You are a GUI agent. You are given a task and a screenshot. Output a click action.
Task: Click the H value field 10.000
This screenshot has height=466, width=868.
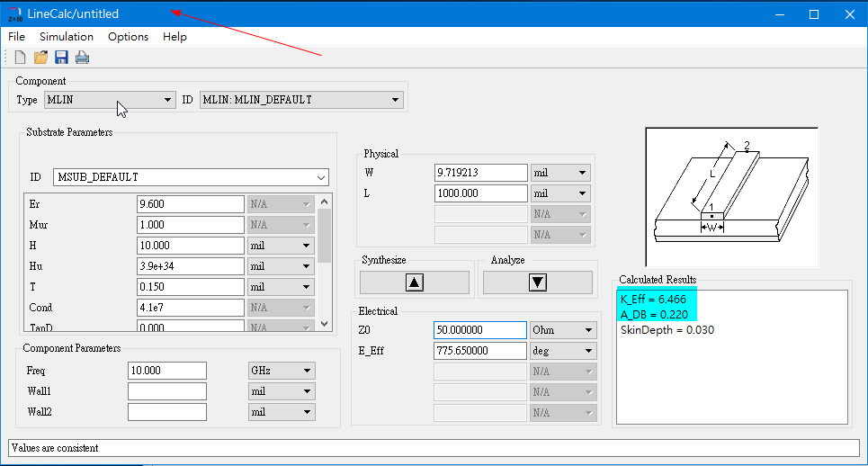191,246
